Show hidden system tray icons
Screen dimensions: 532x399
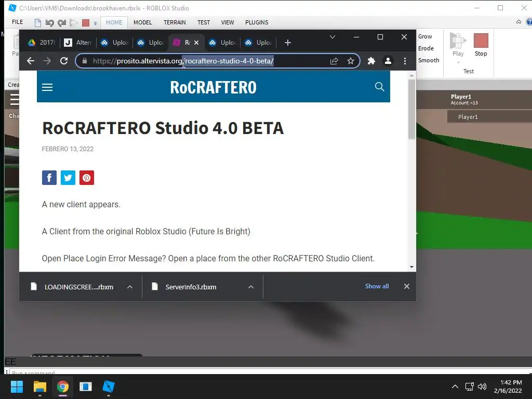tap(455, 387)
